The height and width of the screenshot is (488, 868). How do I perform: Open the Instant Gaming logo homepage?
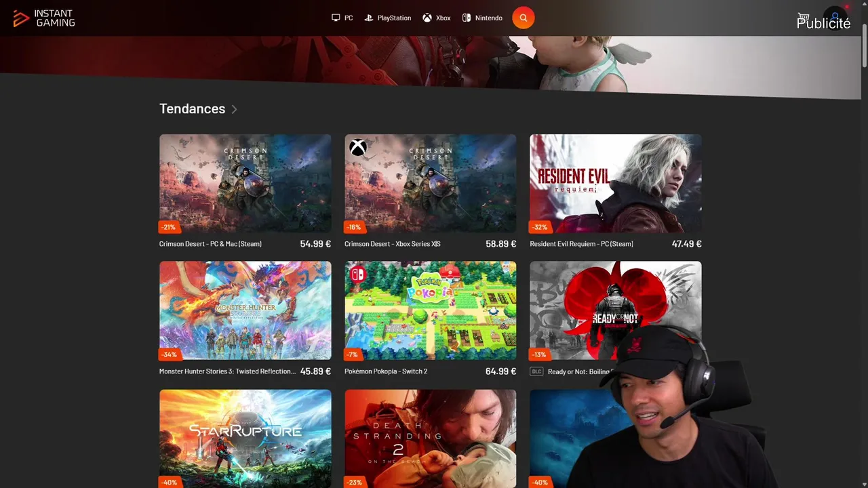coord(44,18)
